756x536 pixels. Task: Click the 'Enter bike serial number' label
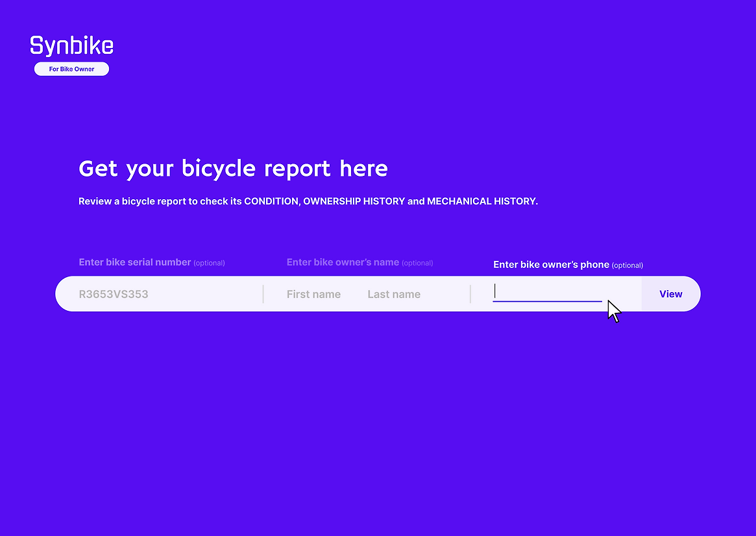tap(134, 262)
